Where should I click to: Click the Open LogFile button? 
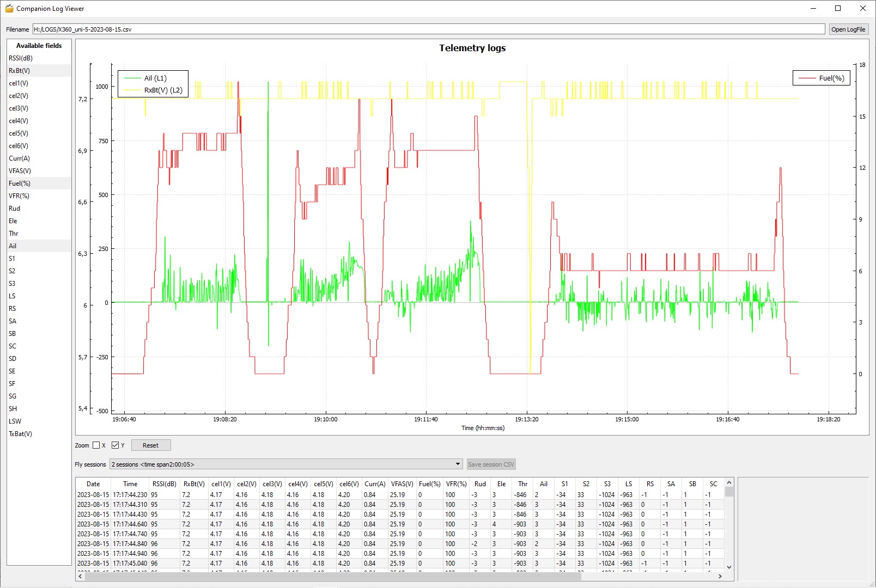pyautogui.click(x=848, y=29)
